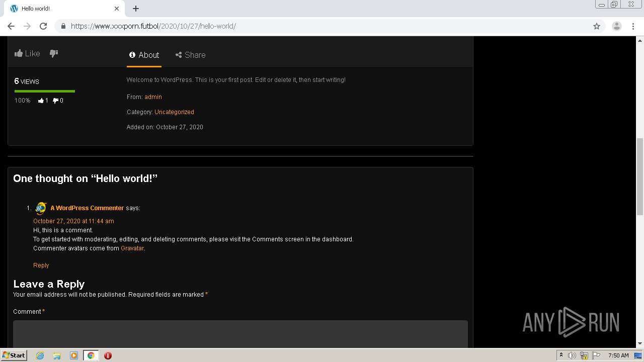
Task: Open File Explorer from the taskbar
Action: pyautogui.click(x=57, y=355)
